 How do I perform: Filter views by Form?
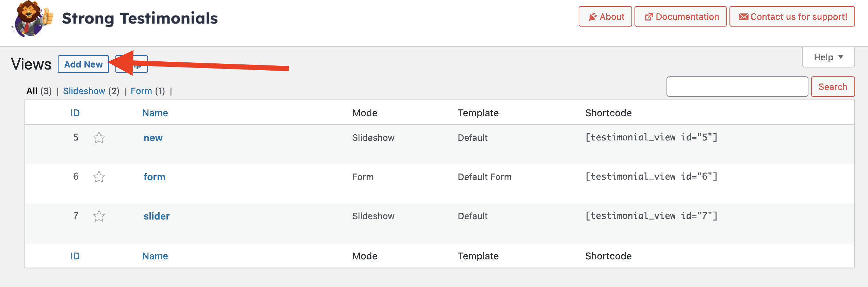point(141,91)
